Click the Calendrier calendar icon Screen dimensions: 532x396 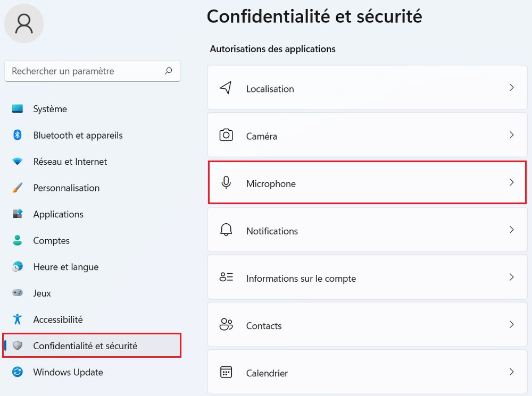(226, 372)
